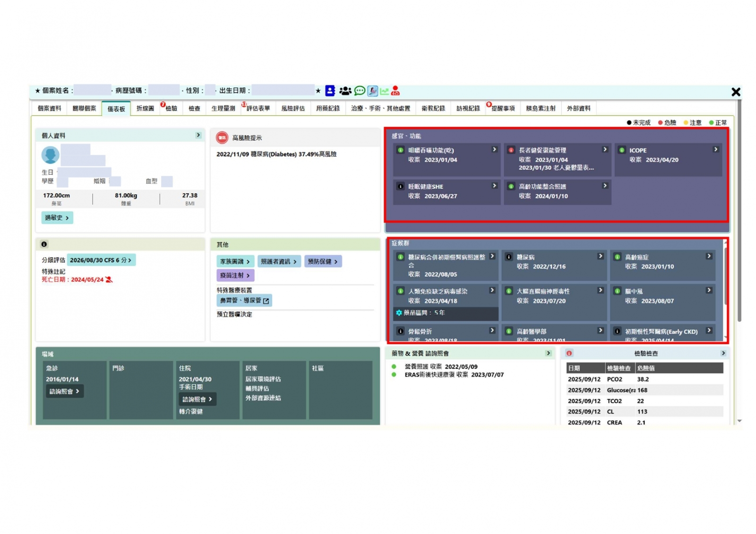Expand the 檢驗檢查 panel arrow
Image resolution: width=756 pixels, height=534 pixels.
723,353
